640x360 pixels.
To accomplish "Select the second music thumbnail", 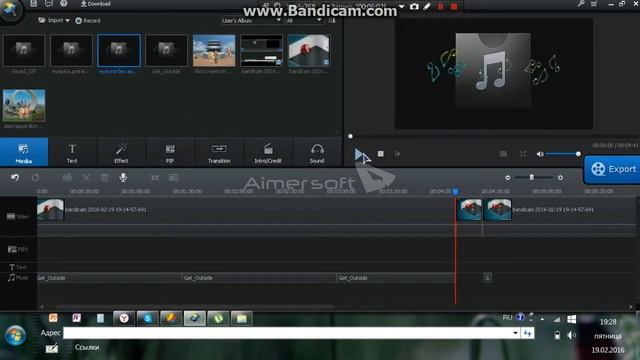I will (71, 51).
